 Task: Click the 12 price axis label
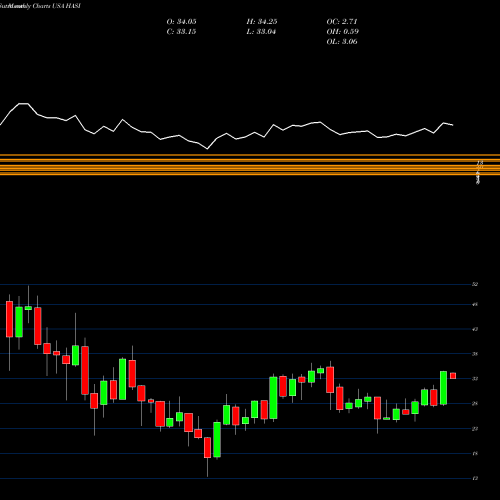pos(475,479)
